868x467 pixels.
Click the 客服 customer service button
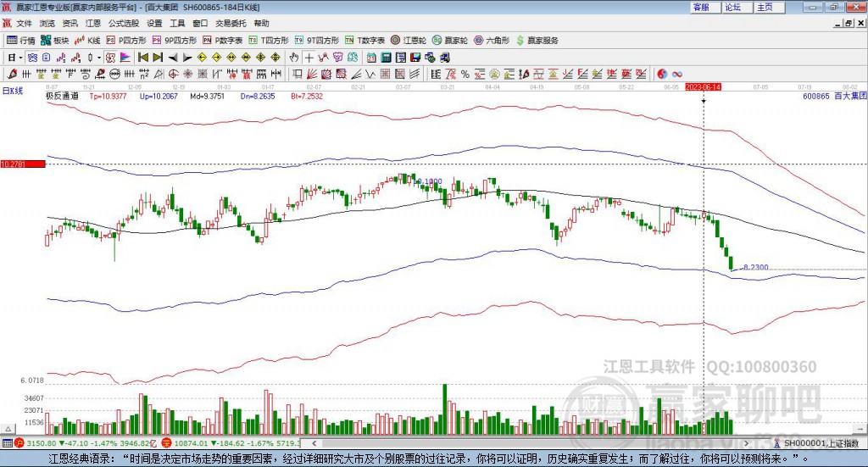700,7
